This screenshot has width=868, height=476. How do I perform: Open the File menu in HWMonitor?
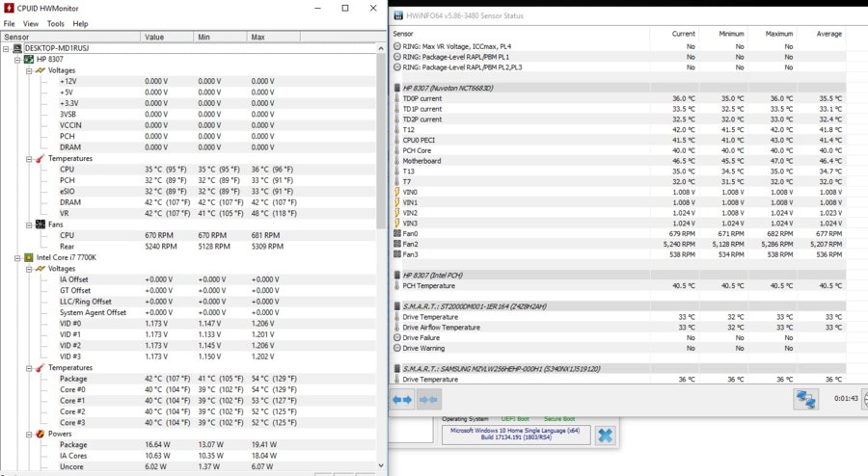tap(9, 23)
